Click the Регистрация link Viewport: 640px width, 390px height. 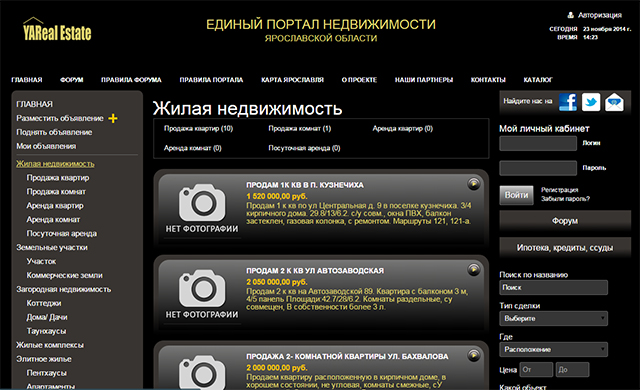point(560,190)
